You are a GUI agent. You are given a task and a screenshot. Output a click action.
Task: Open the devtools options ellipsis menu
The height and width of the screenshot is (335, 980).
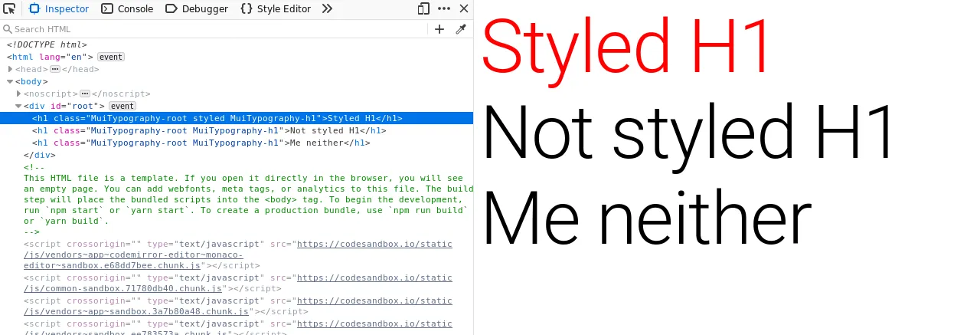click(x=444, y=9)
